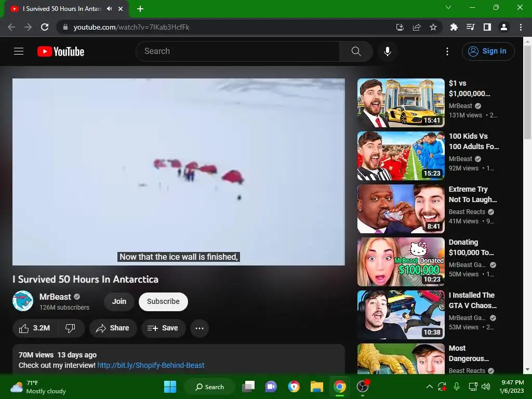Click the video player area

coord(179,171)
